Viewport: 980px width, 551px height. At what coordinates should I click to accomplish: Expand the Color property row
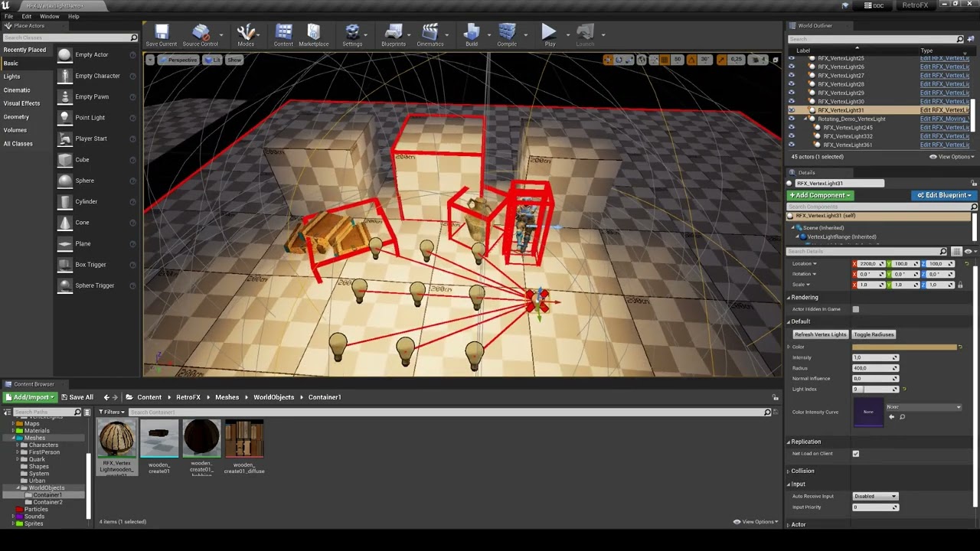pos(789,347)
